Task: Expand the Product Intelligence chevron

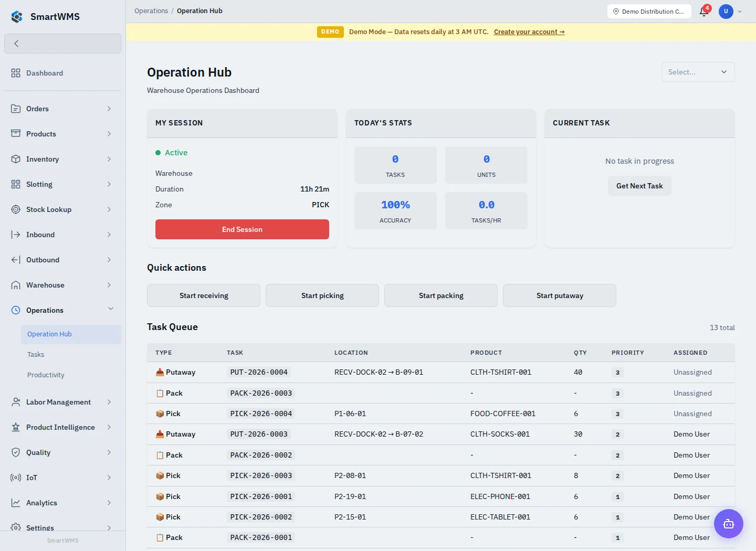Action: click(109, 427)
